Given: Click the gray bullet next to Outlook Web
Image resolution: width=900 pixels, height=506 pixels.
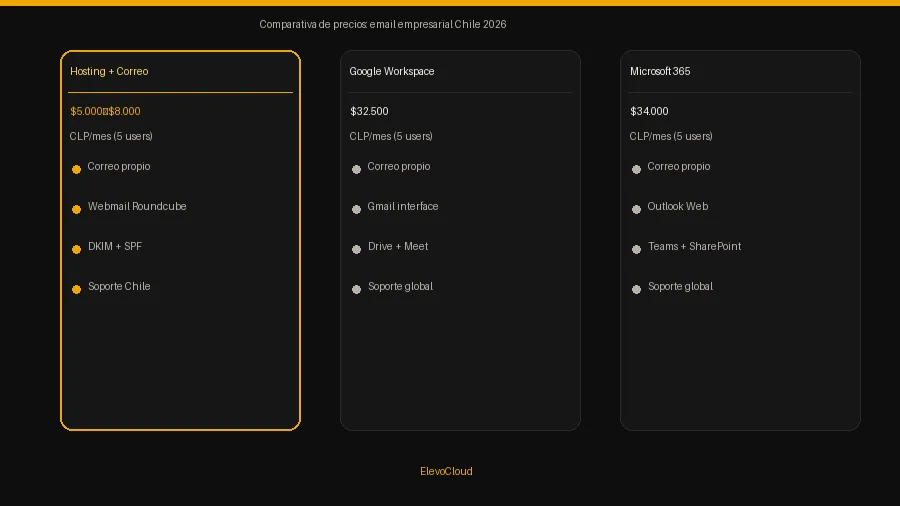Looking at the screenshot, I should point(636,209).
